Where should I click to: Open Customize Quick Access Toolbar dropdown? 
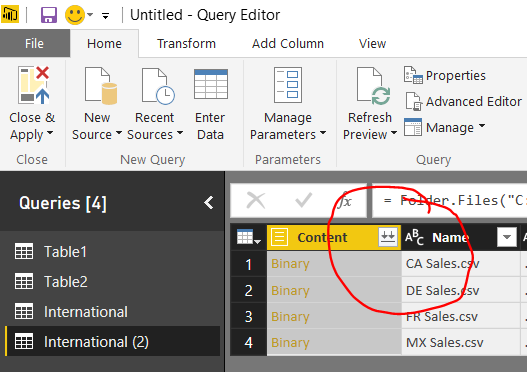pyautogui.click(x=106, y=16)
